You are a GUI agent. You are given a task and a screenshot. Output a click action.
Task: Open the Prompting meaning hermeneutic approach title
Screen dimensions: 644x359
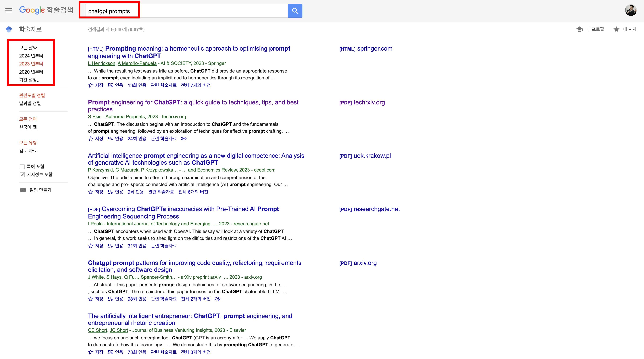(189, 52)
